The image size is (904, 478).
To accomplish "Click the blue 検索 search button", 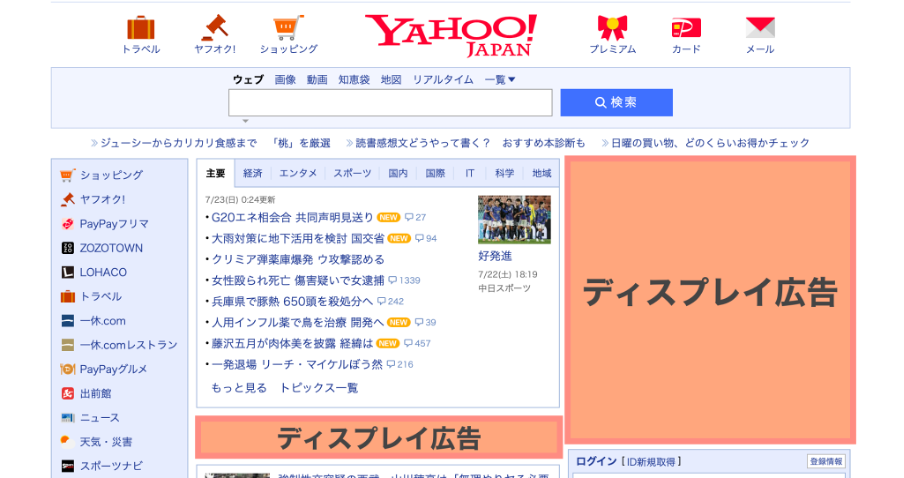I will (616, 103).
